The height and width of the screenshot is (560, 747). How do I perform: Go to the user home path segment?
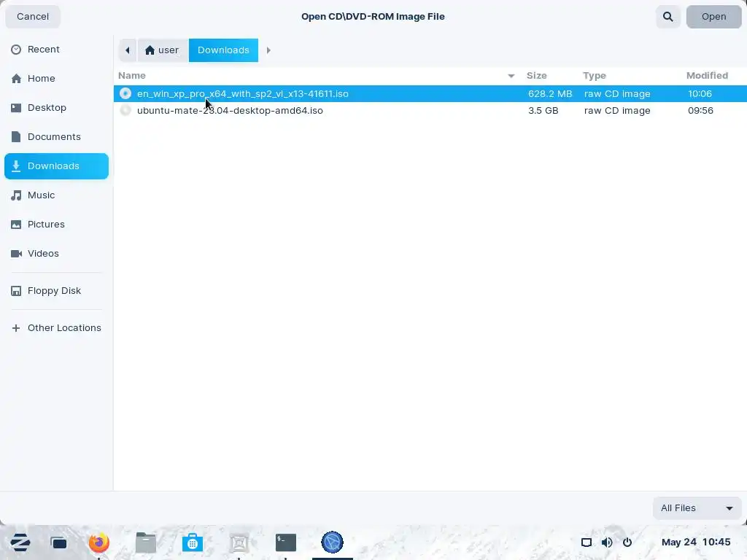click(x=163, y=50)
